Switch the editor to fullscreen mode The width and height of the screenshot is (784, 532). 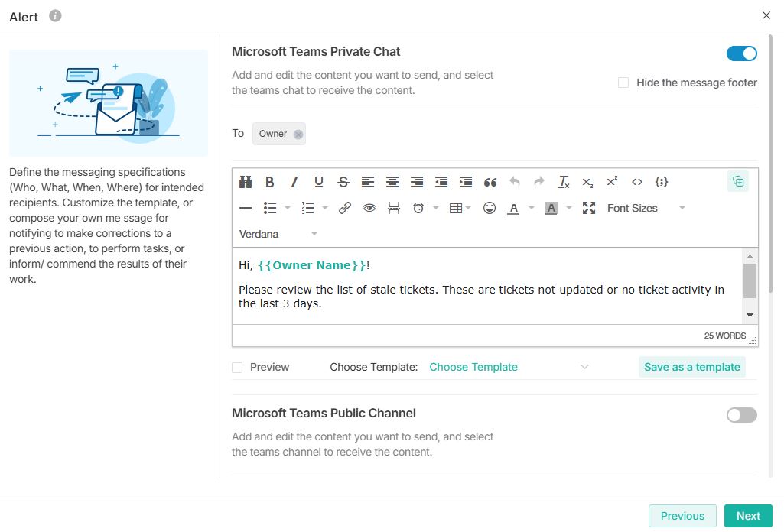(x=588, y=208)
